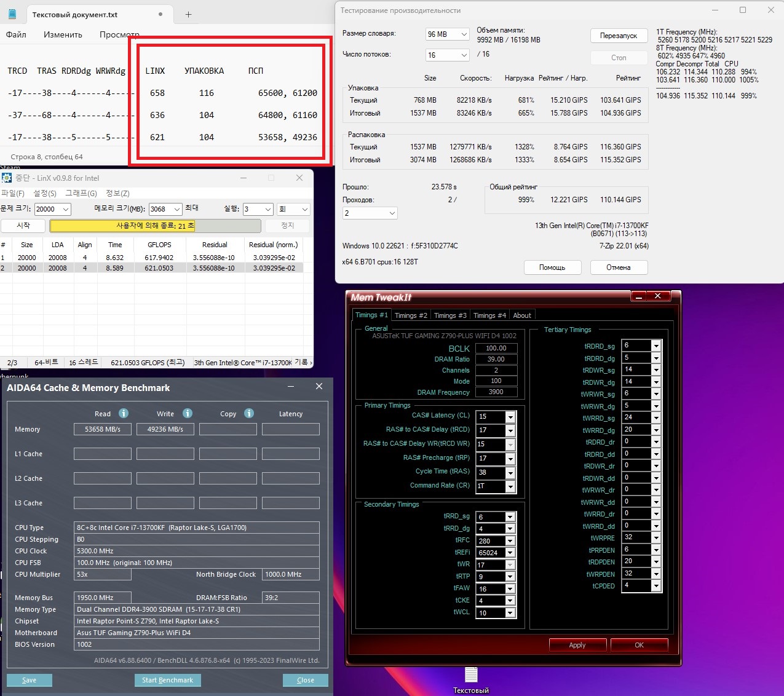Expand tRDRD_sg dropdown

click(x=655, y=346)
